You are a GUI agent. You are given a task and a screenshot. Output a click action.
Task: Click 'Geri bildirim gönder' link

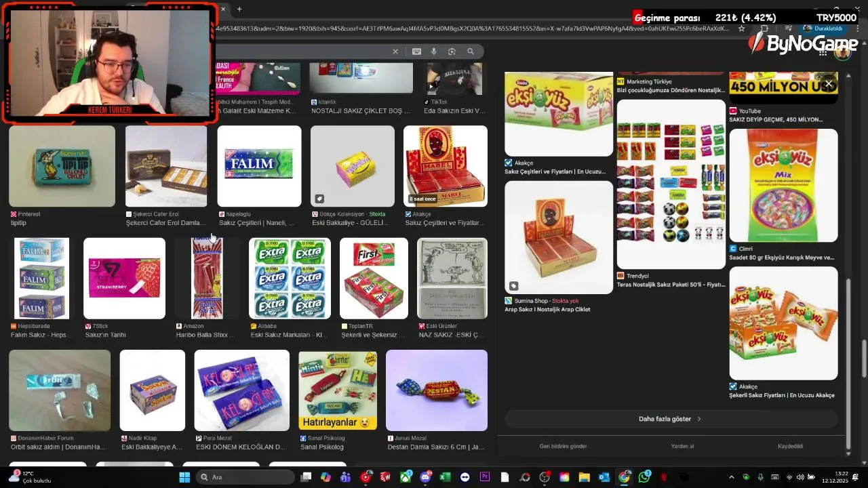[x=563, y=446]
